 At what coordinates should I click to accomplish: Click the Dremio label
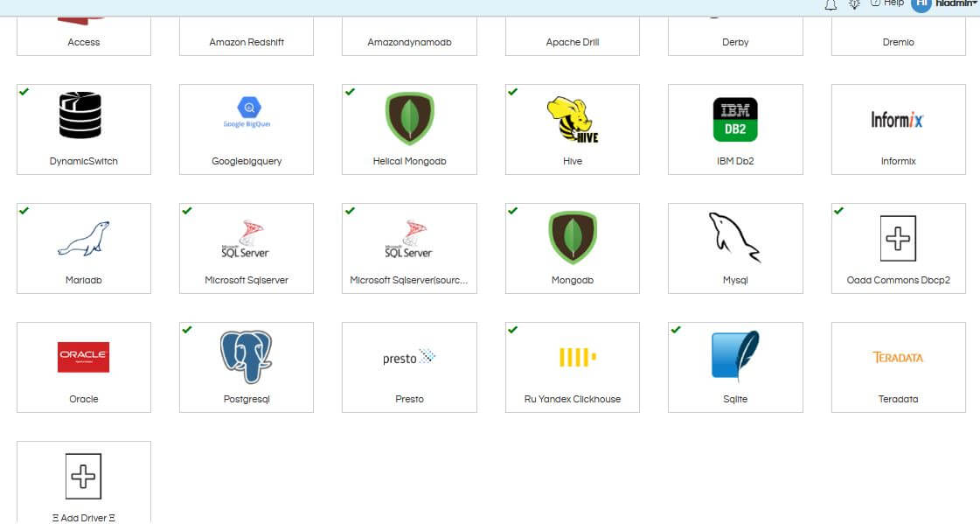(898, 42)
